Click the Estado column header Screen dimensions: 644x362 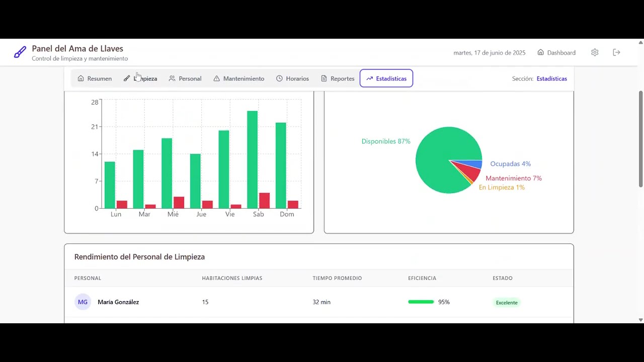pyautogui.click(x=503, y=278)
